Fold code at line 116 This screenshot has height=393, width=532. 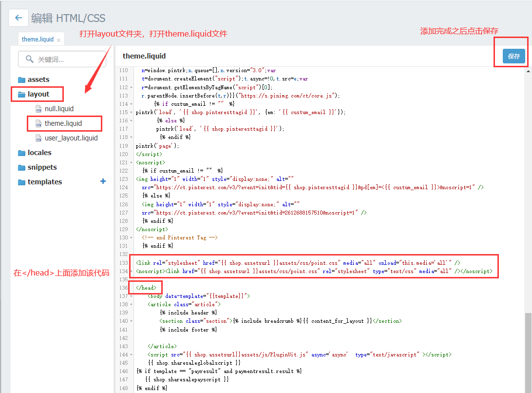(x=132, y=120)
